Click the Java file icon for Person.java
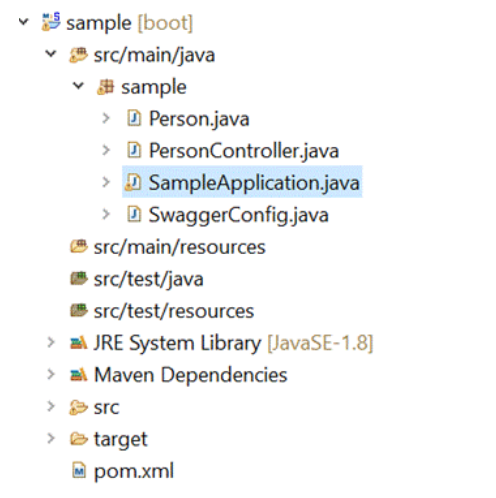This screenshot has width=496, height=498. point(134,118)
